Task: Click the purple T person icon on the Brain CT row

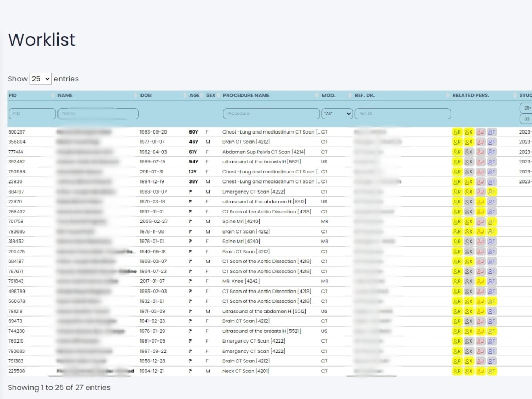Action: 491,142
